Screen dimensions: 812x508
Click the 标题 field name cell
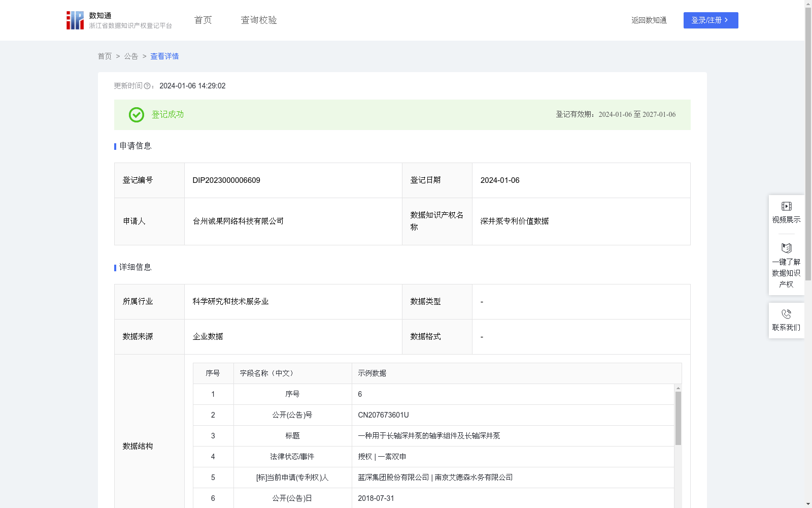(x=292, y=436)
